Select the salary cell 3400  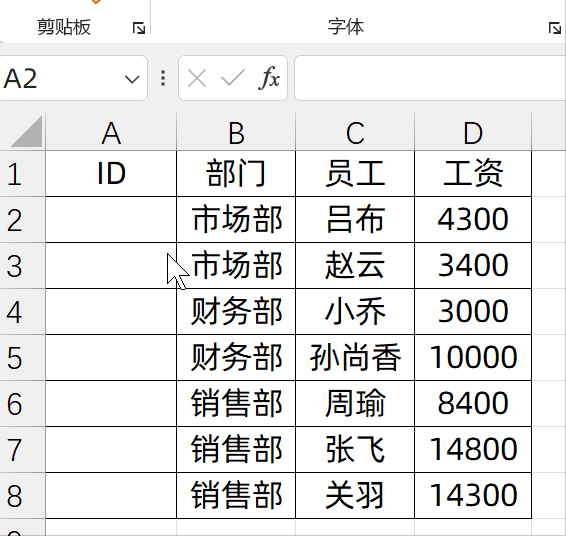point(473,265)
